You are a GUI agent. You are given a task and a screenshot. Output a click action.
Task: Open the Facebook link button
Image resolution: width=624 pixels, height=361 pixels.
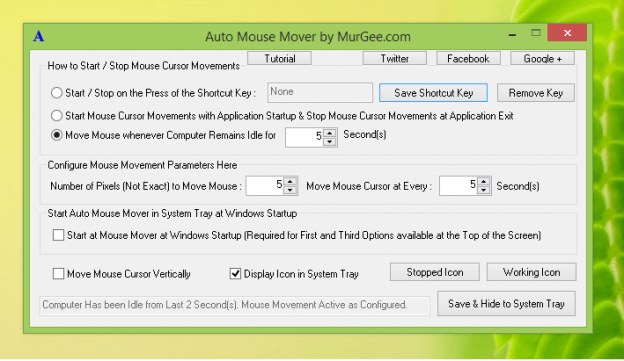point(468,59)
